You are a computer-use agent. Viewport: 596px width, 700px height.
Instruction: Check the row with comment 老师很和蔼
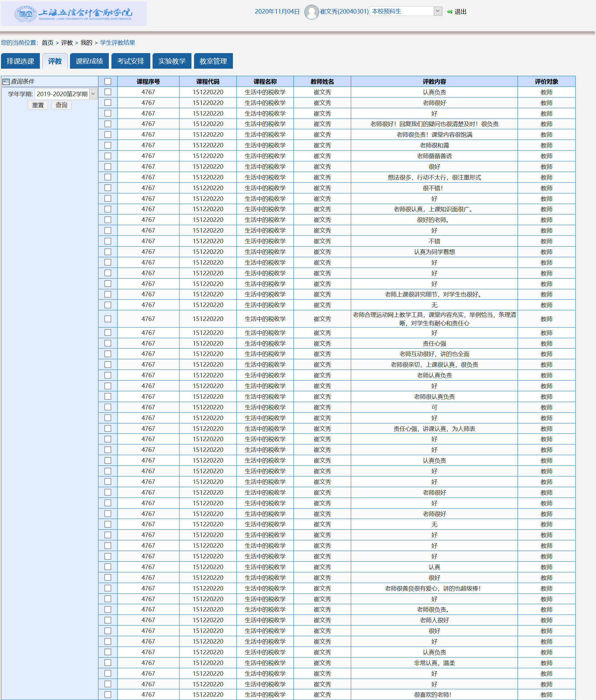108,145
